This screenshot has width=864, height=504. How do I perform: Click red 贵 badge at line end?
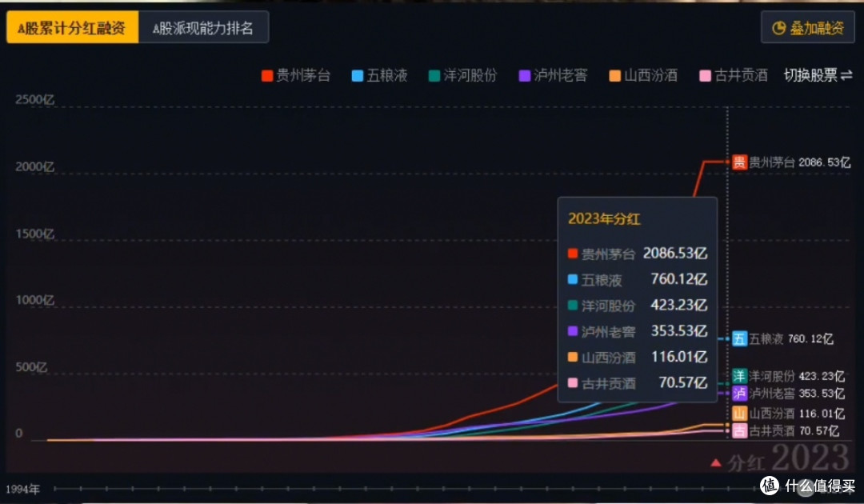[739, 162]
